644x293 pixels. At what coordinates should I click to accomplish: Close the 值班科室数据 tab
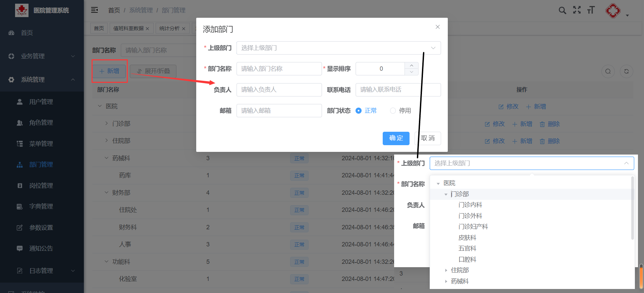tap(147, 29)
